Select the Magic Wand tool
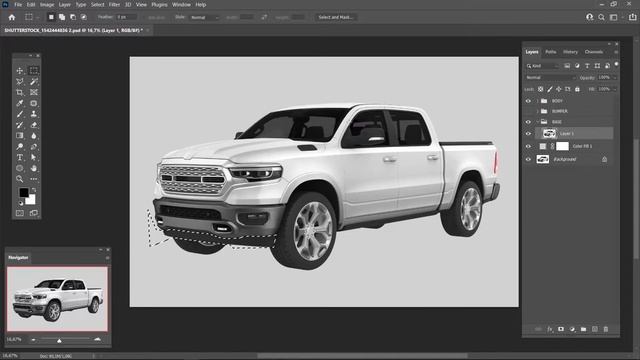This screenshot has height=360, width=640. click(x=33, y=82)
